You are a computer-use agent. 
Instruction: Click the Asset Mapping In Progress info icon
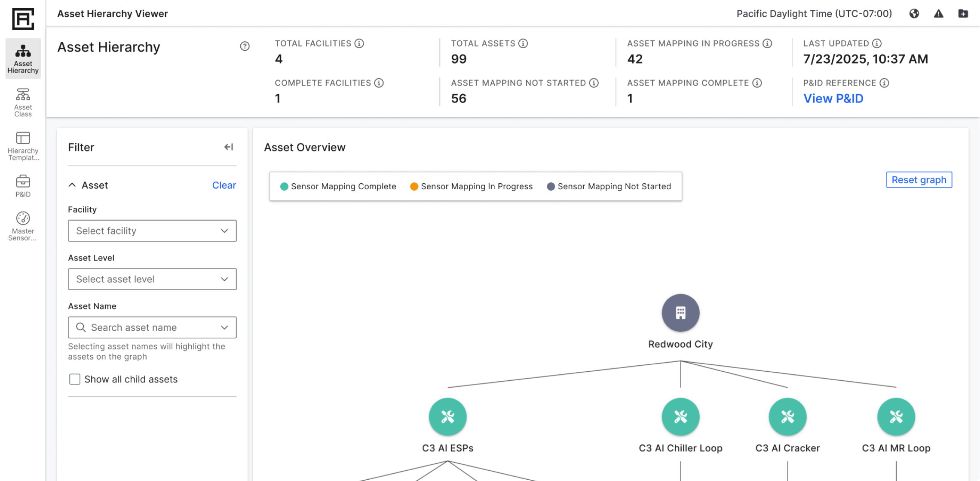767,43
